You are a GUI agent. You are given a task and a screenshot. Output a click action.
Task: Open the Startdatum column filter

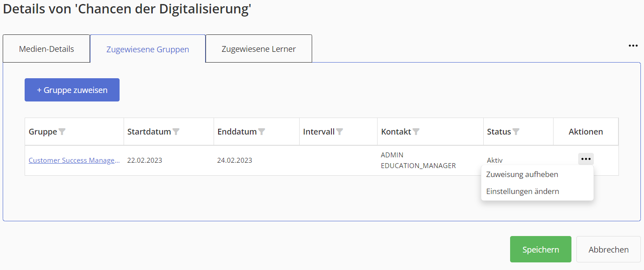pos(176,132)
